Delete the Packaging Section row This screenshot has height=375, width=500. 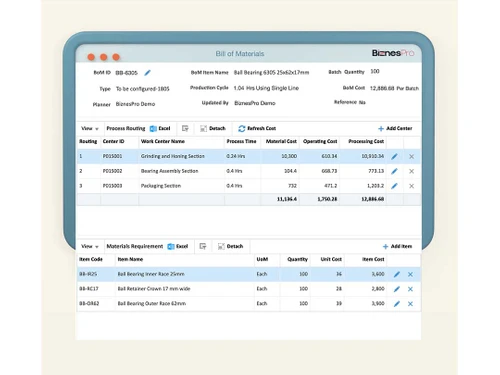[x=412, y=186]
